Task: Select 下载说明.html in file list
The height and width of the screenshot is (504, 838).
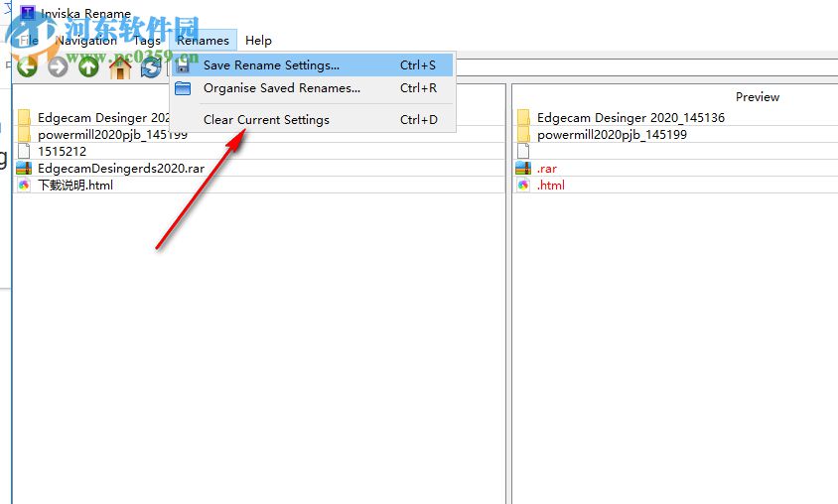Action: pyautogui.click(x=75, y=186)
